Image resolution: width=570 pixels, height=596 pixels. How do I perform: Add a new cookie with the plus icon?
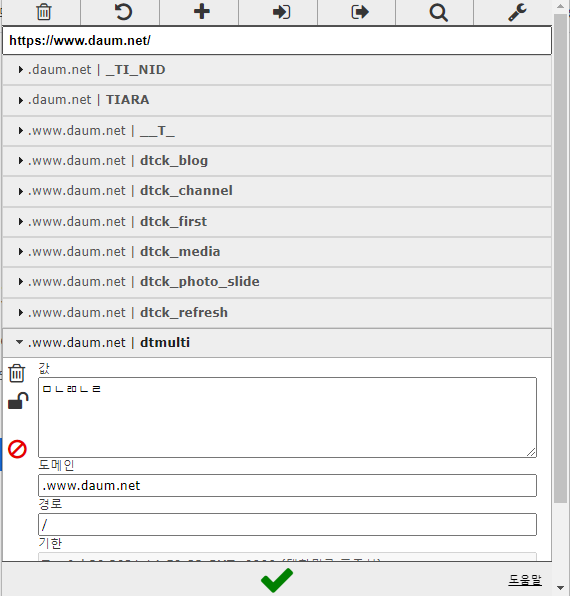tap(202, 11)
